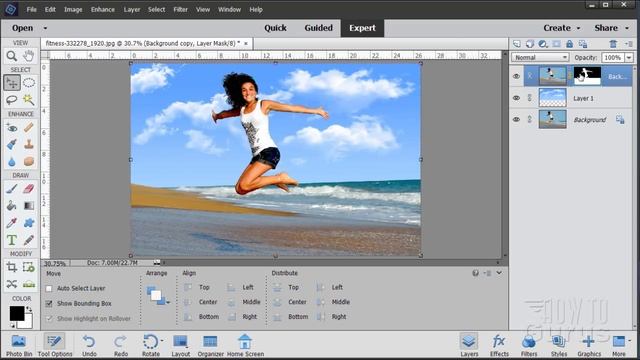Open the Enhance menu
640x360 pixels.
click(102, 9)
